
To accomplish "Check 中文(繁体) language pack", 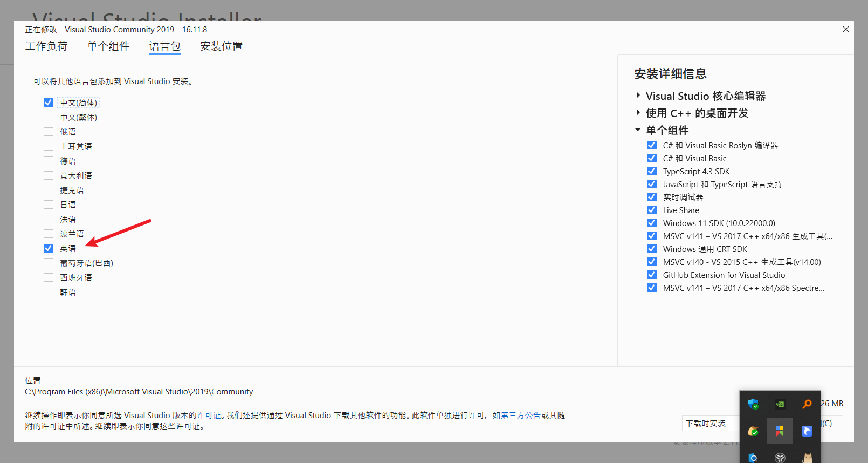I will 49,117.
